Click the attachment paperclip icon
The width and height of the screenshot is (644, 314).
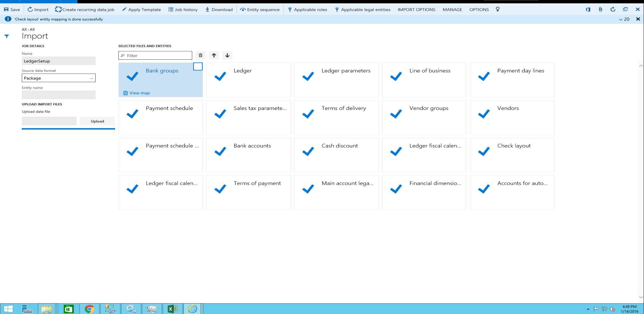[x=600, y=9]
